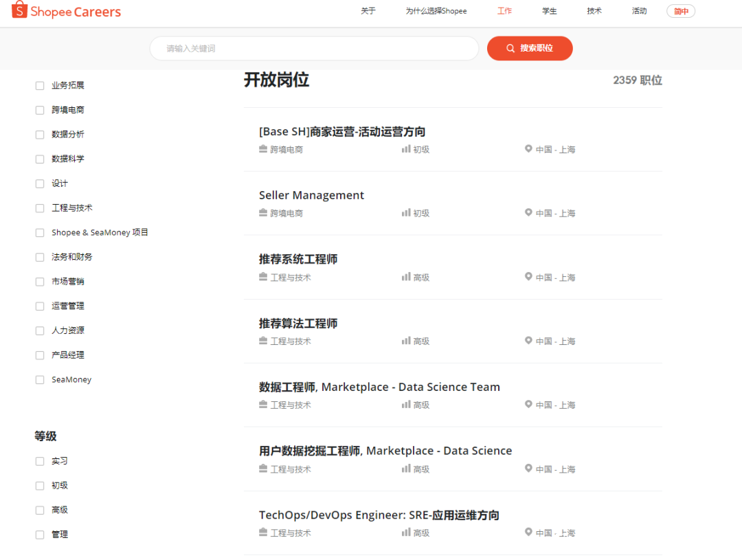The width and height of the screenshot is (742, 560).
Task: Click location pin under Seller Management
Action: (528, 212)
